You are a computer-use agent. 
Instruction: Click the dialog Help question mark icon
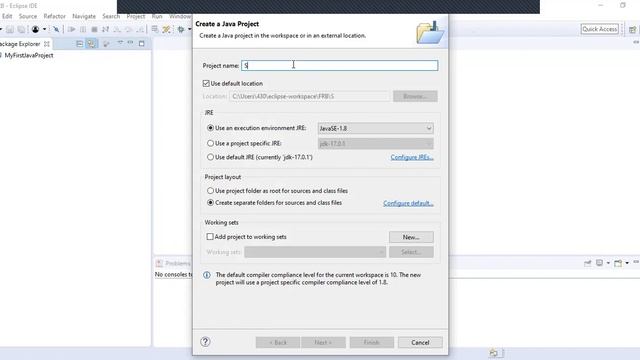click(205, 342)
